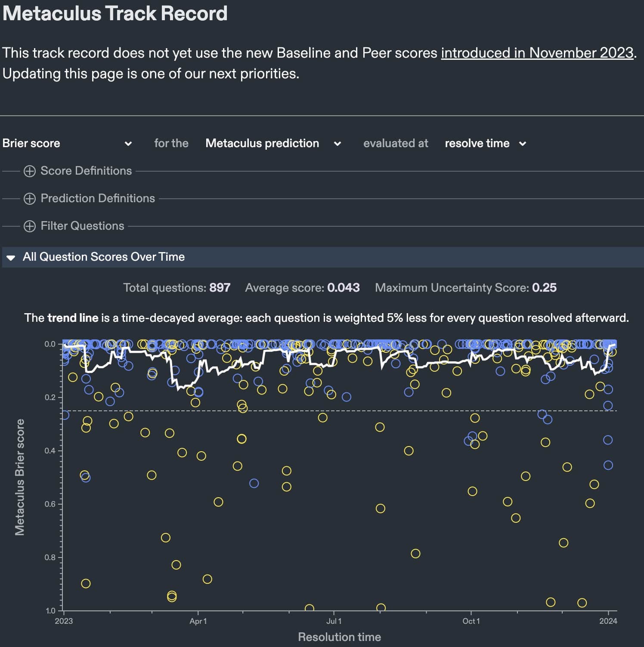
Task: Click the plus icon beside Score Definitions
Action: (x=29, y=171)
